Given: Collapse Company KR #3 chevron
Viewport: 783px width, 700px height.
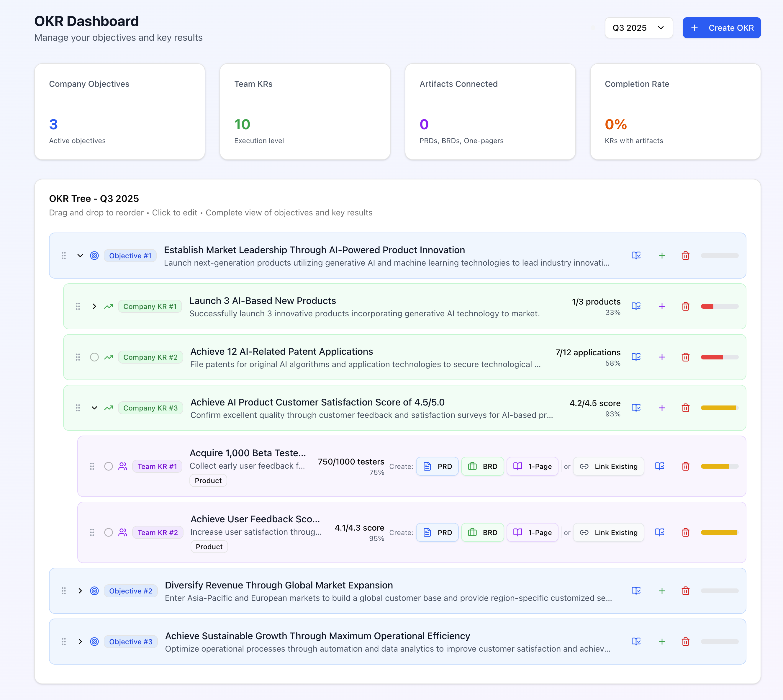Looking at the screenshot, I should pos(94,408).
